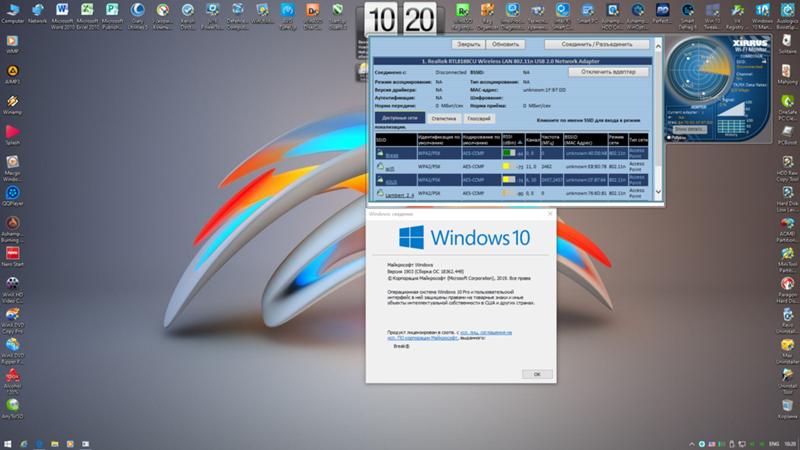This screenshot has width=800, height=450.
Task: Open HDD Raw Copy Tool icon
Action: pos(787,168)
